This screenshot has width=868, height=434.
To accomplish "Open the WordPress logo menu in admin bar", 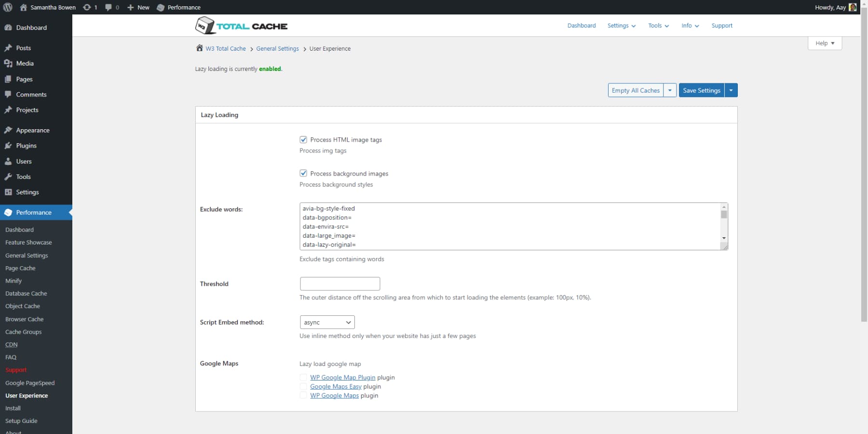I will 7,7.
